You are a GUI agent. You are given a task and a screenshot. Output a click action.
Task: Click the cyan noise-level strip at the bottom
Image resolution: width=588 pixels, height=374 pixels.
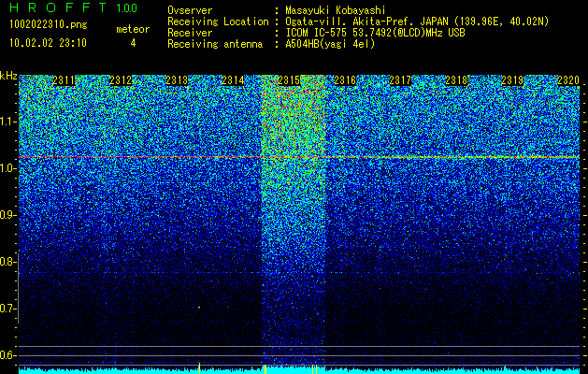click(x=299, y=371)
